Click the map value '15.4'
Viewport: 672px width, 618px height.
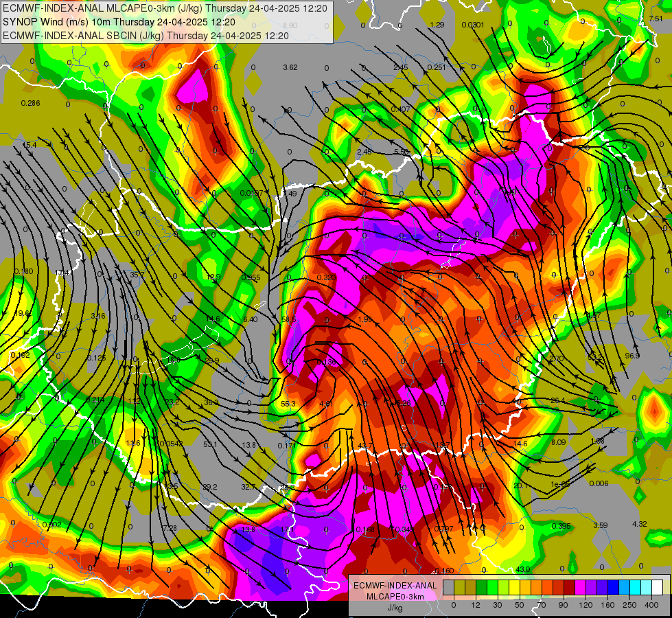tap(29, 145)
